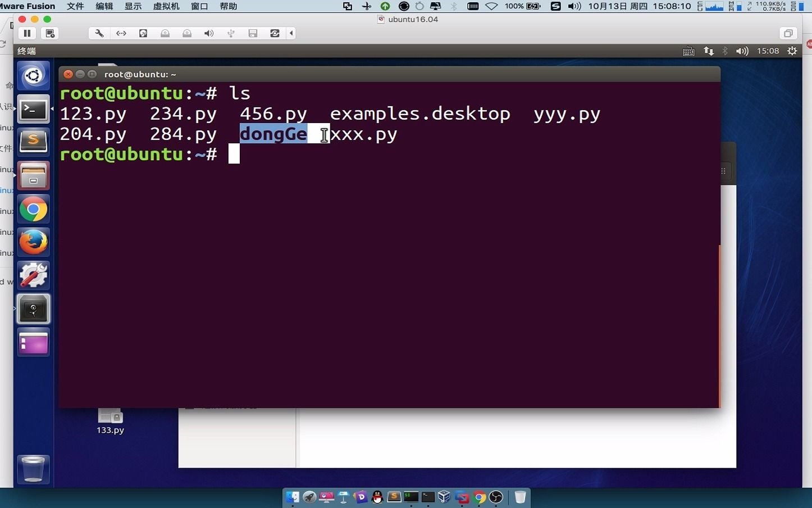This screenshot has width=812, height=508.
Task: Click the file name yyy.py in terminal
Action: [x=567, y=115]
